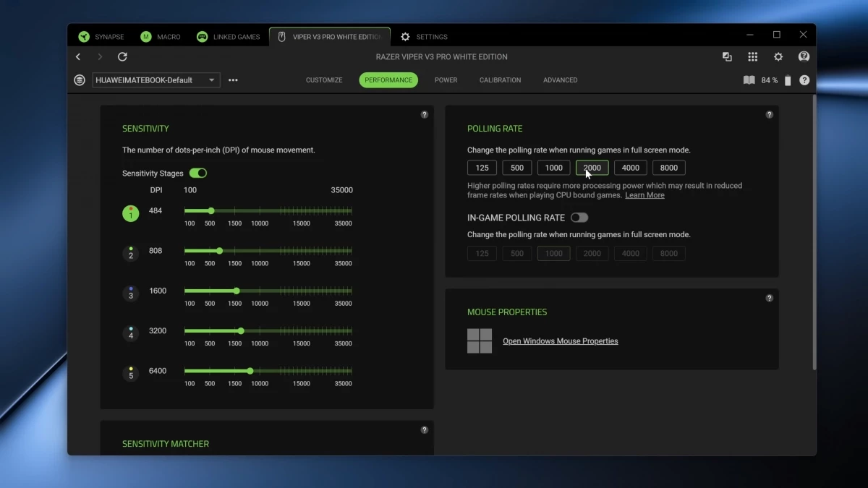The width and height of the screenshot is (868, 488).
Task: Set polling rate to 2000
Action: [592, 168]
